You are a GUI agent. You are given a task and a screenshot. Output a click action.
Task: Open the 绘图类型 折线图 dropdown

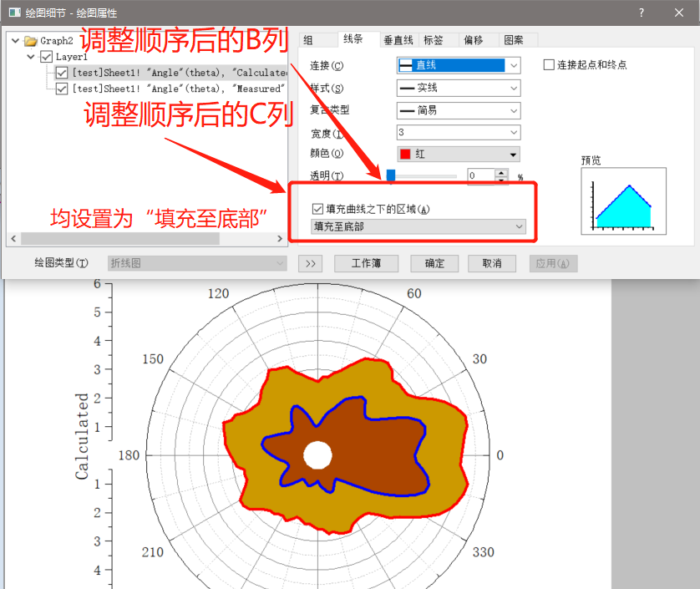[x=197, y=263]
